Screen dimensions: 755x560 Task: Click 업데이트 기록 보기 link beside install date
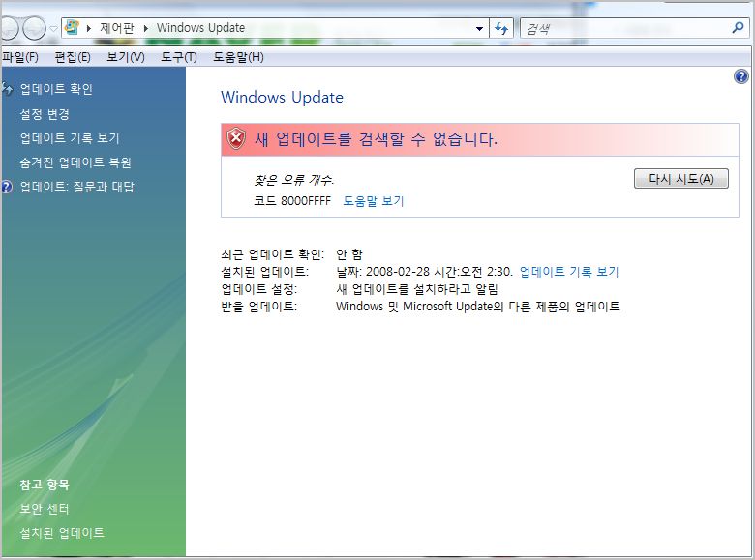pyautogui.click(x=569, y=272)
